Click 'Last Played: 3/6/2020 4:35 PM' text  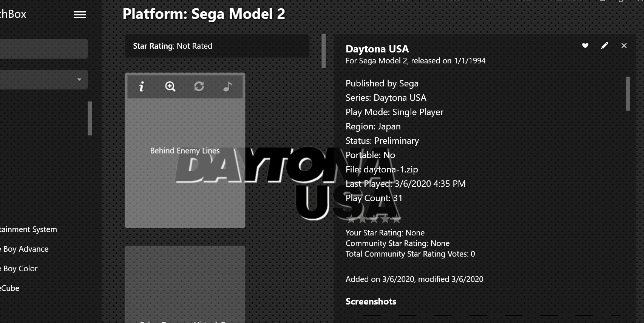coord(405,184)
